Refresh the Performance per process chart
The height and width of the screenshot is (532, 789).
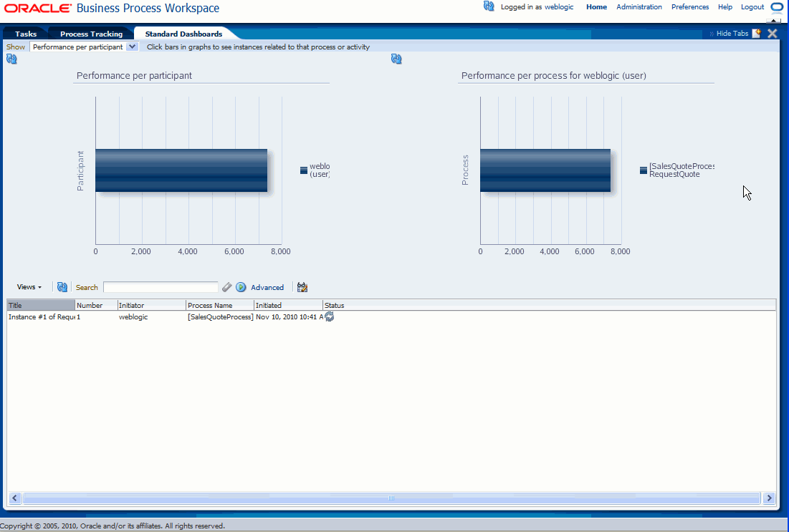point(396,59)
